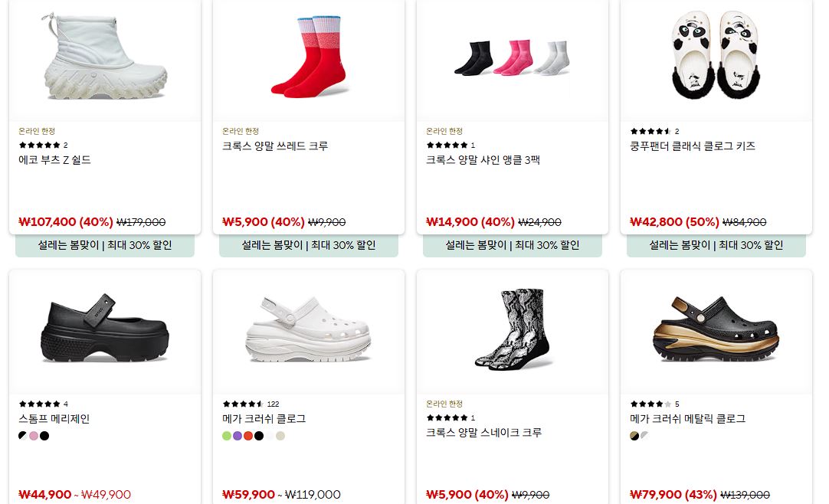
Task: Select pink swatch for 스톰프 메리제인
Action: pyautogui.click(x=34, y=436)
